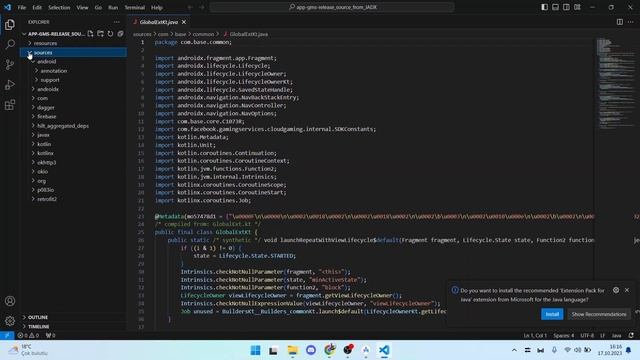Change Spaces: 4 indentation setting
This screenshot has width=640, height=360.
564,336
